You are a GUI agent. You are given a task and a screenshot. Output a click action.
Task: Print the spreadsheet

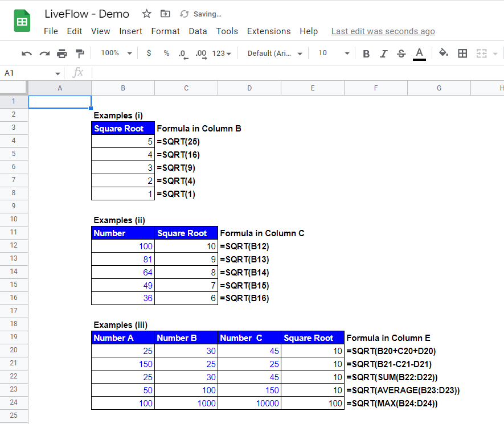(x=62, y=53)
